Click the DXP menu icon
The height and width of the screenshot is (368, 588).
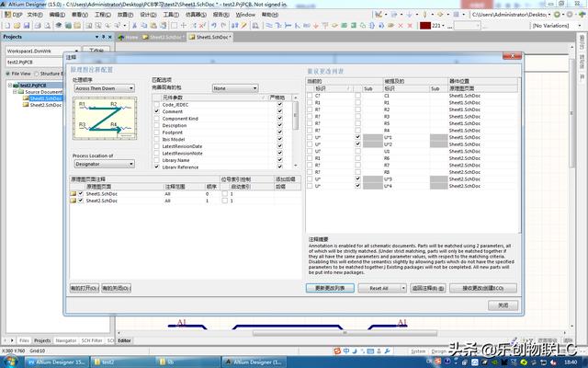pyautogui.click(x=7, y=15)
